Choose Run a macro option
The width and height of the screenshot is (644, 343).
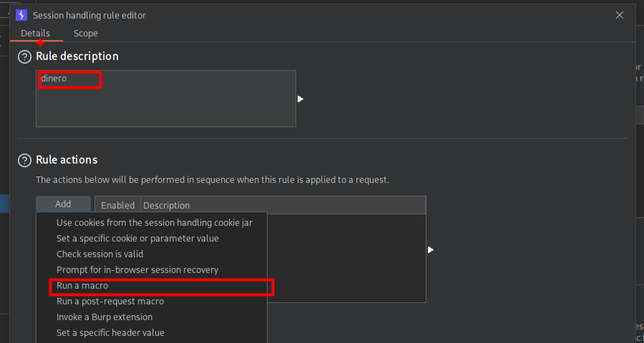pyautogui.click(x=82, y=286)
